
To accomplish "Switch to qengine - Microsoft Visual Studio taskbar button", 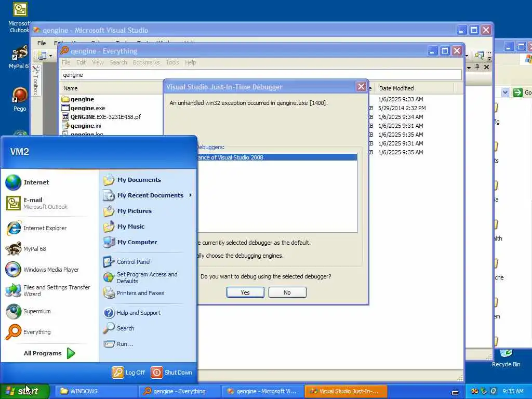I will (x=262, y=391).
